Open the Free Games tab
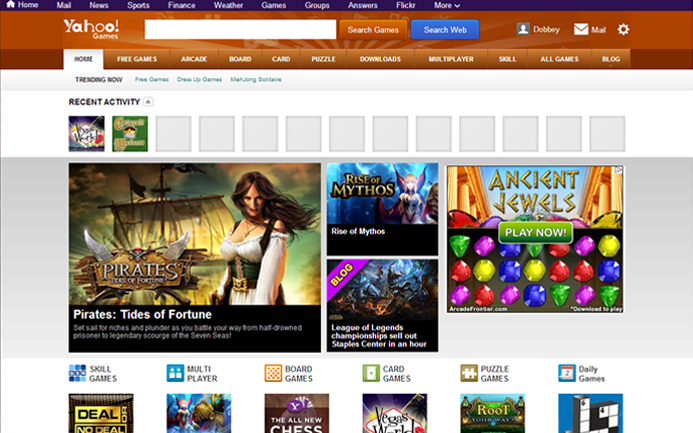 (x=137, y=59)
